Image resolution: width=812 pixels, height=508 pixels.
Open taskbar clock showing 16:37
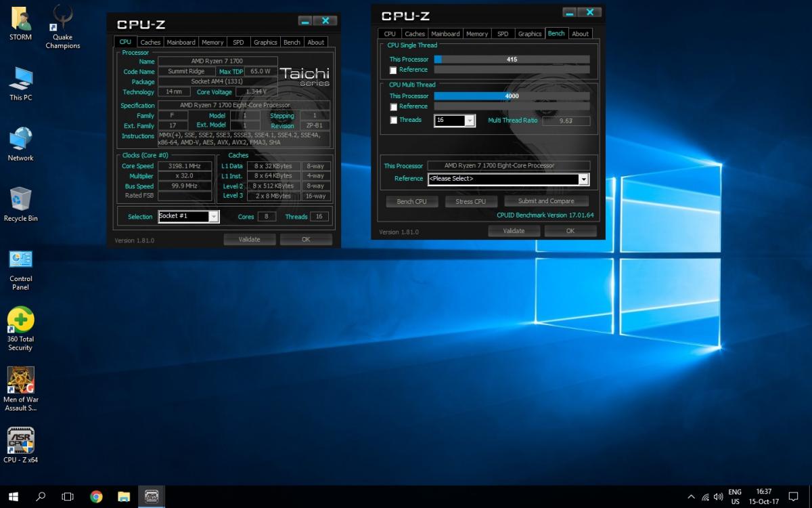[763, 496]
